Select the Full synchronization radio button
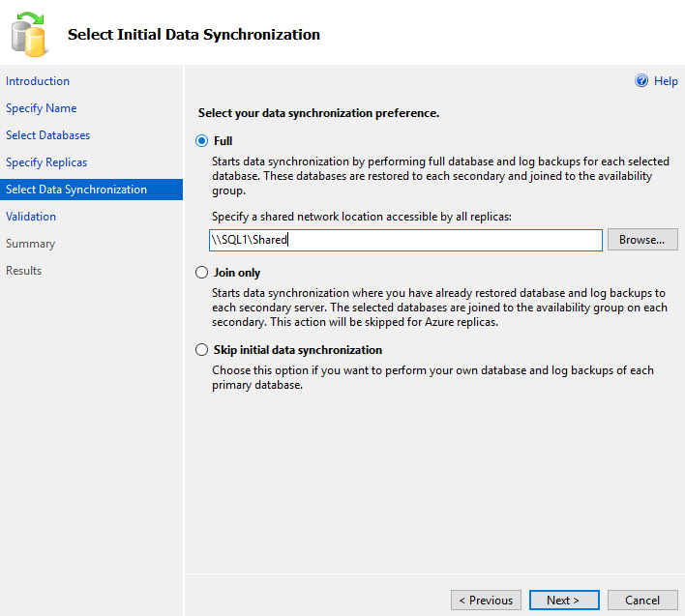Image resolution: width=685 pixels, height=616 pixels. [x=202, y=141]
